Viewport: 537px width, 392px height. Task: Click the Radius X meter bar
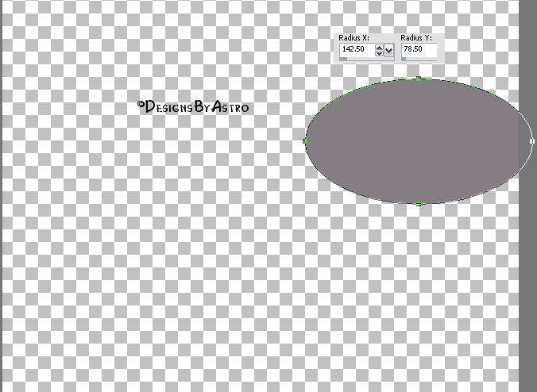point(366,59)
